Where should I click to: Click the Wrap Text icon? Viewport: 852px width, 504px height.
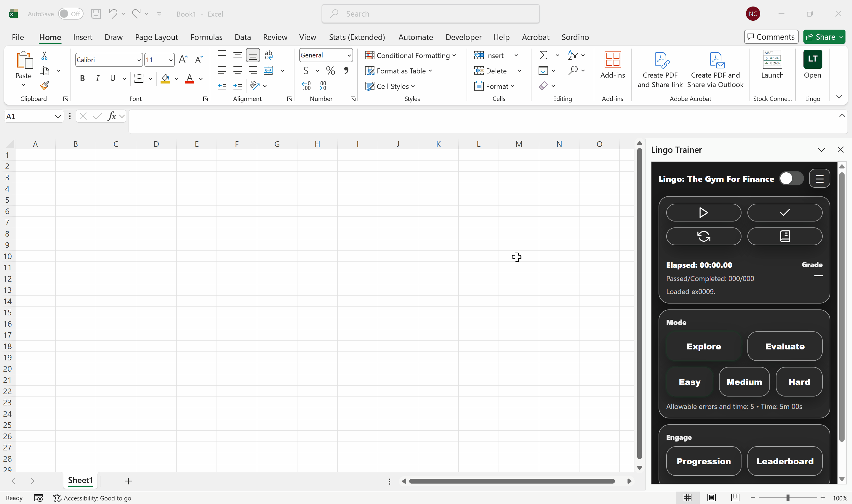tap(269, 55)
